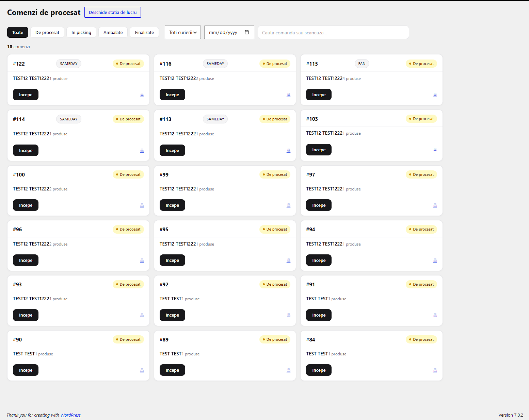
Task: Select the De procesat filter tab
Action: pos(47,32)
